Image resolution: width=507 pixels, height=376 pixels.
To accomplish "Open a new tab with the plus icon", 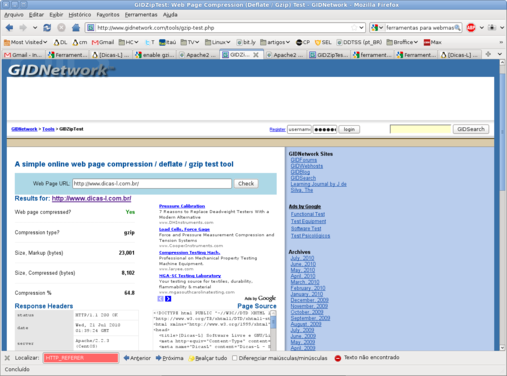I will [x=488, y=54].
